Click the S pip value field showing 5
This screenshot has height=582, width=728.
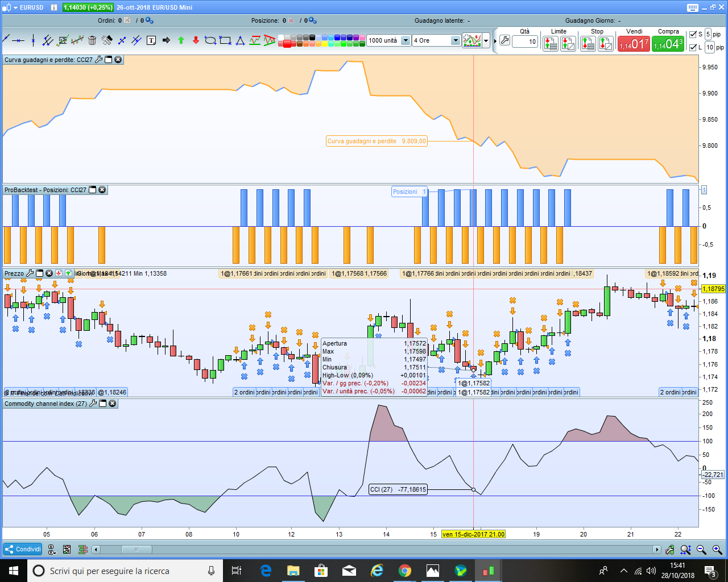pos(708,34)
